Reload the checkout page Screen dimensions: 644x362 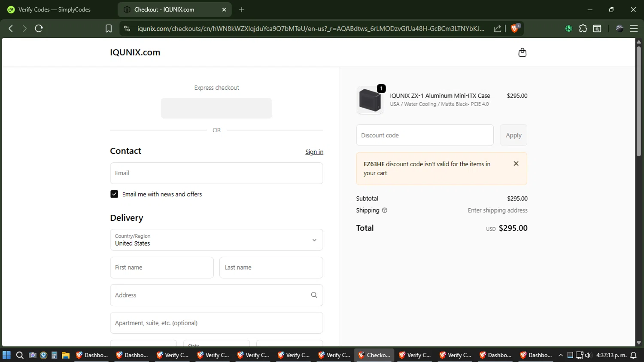pos(39,28)
